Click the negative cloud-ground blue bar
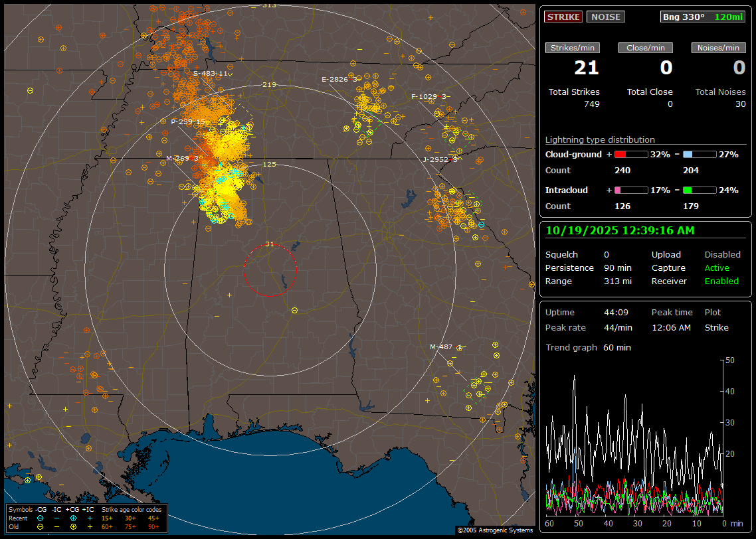The height and width of the screenshot is (539, 756). (x=700, y=154)
